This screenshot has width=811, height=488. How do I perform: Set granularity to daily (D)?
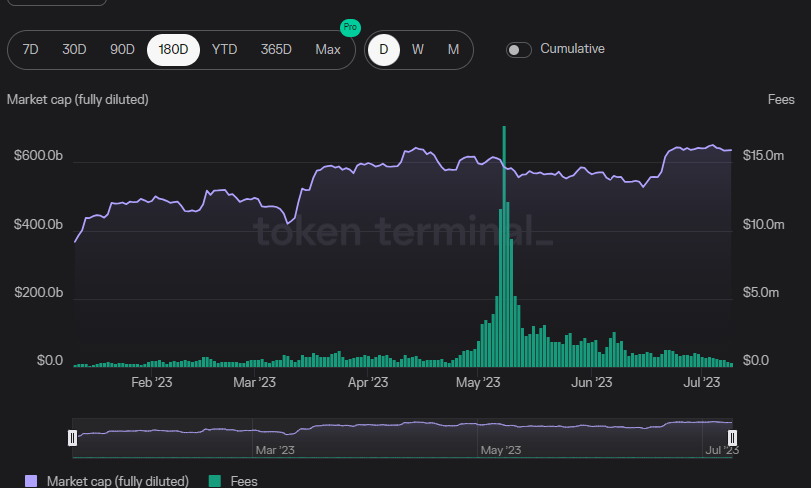coord(383,49)
